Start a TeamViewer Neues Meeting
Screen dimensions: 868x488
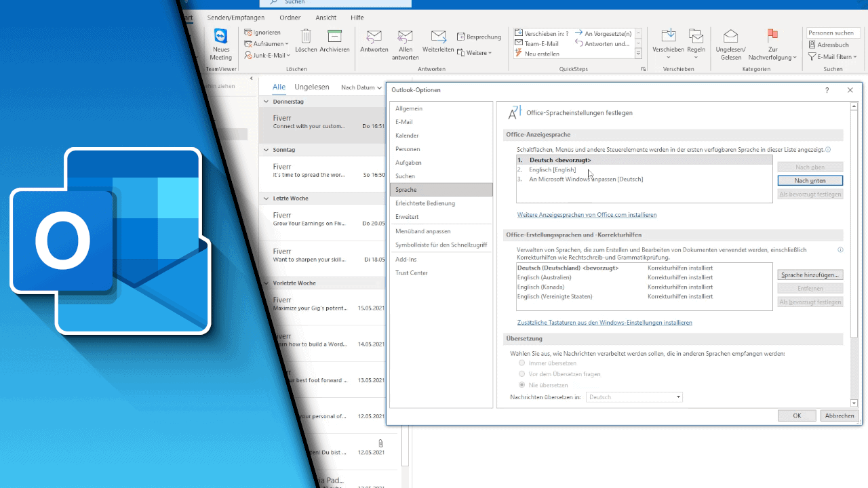[x=221, y=45]
